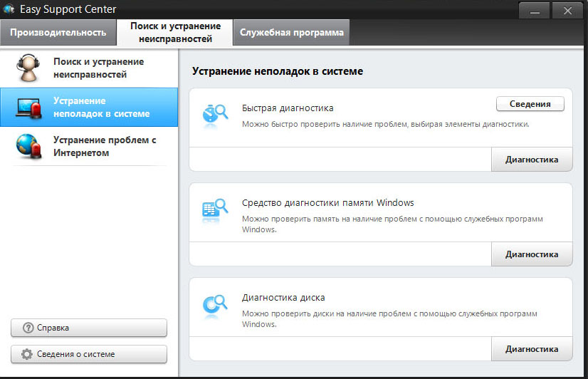Image resolution: width=588 pixels, height=379 pixels.
Task: Select the Поиск и устранение неисправностей tab
Action: [175, 32]
